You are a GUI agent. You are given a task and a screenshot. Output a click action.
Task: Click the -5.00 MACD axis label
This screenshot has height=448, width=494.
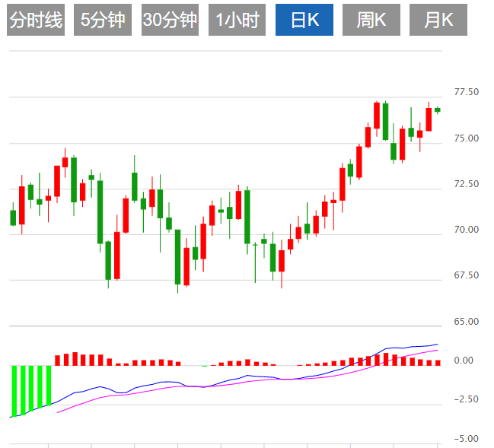tap(466, 438)
